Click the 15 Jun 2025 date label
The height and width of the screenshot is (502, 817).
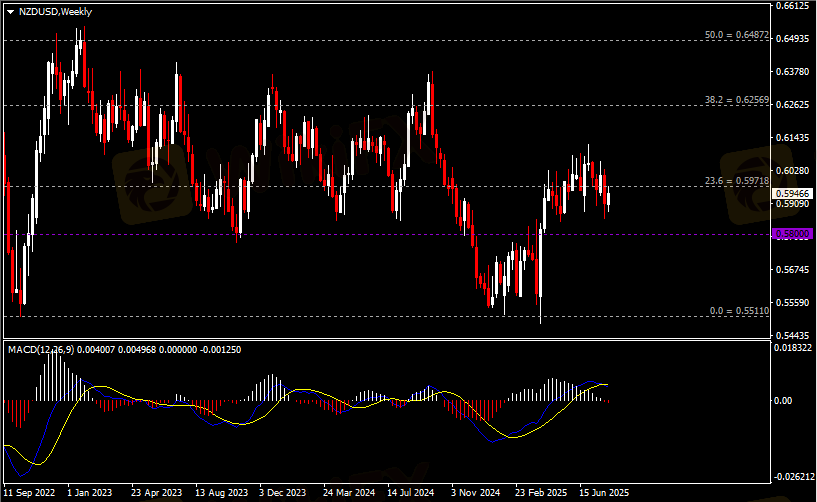coord(605,493)
